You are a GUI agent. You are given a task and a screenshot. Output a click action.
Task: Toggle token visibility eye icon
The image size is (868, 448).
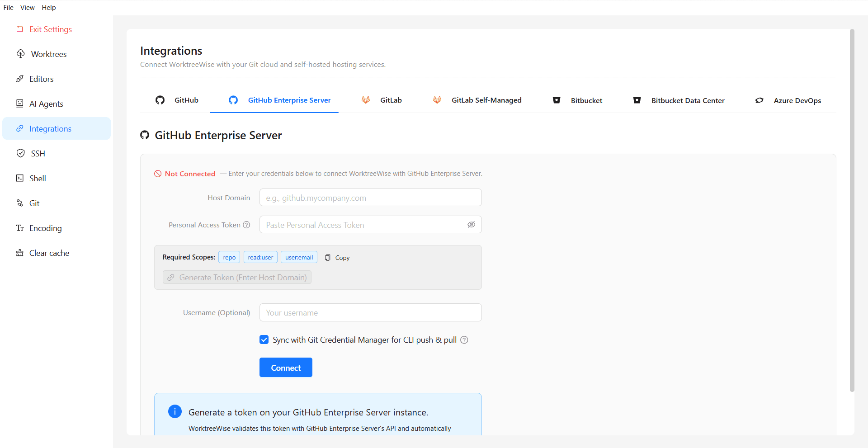point(471,225)
